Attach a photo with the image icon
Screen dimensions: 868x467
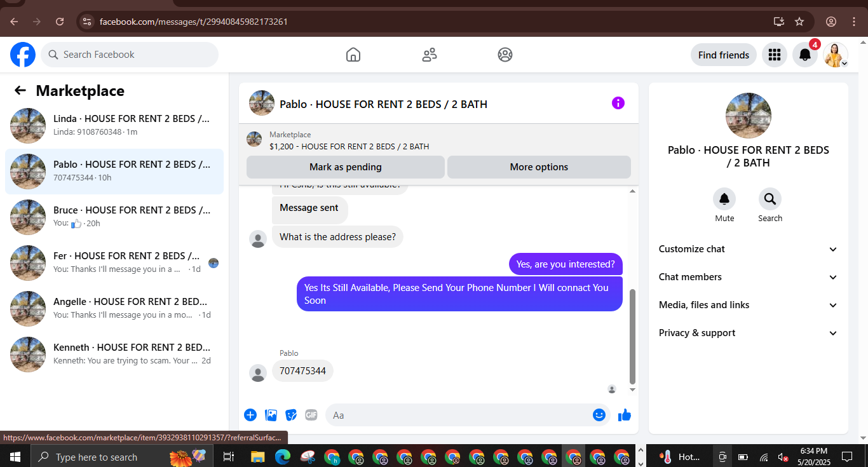[x=271, y=415]
